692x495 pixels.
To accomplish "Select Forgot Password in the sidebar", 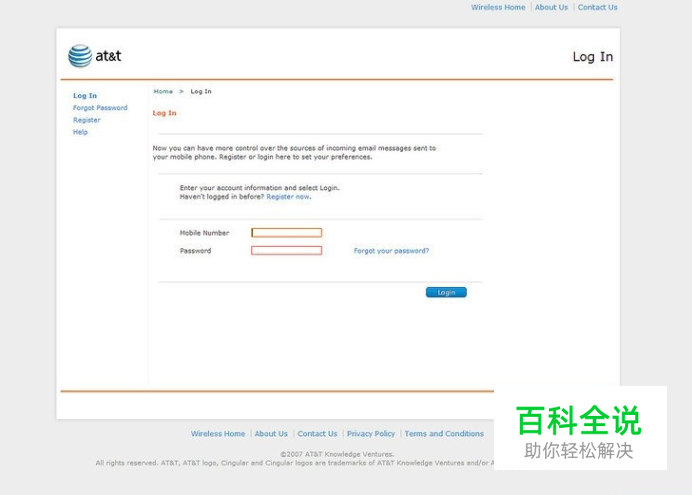I will pyautogui.click(x=100, y=108).
